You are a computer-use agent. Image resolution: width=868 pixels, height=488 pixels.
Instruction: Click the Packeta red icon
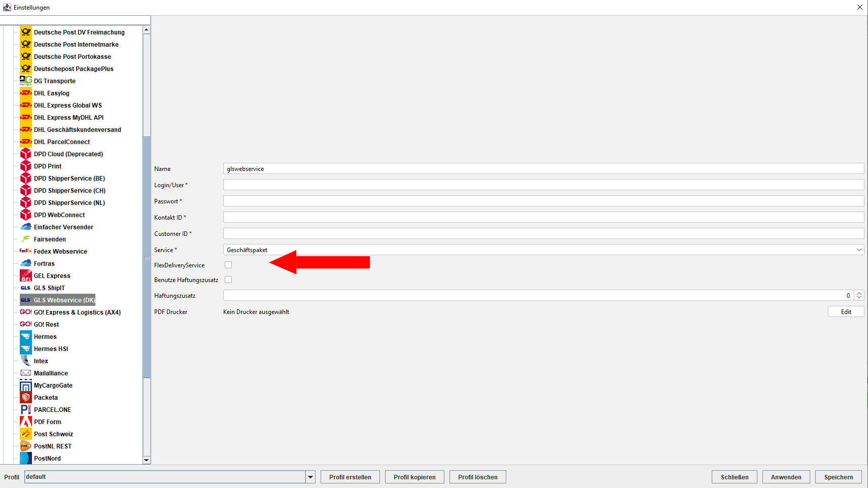click(26, 397)
